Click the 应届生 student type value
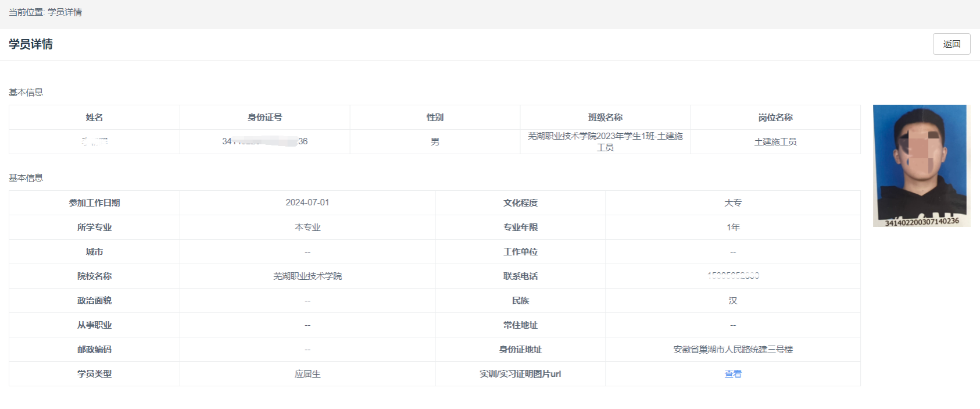 click(307, 374)
